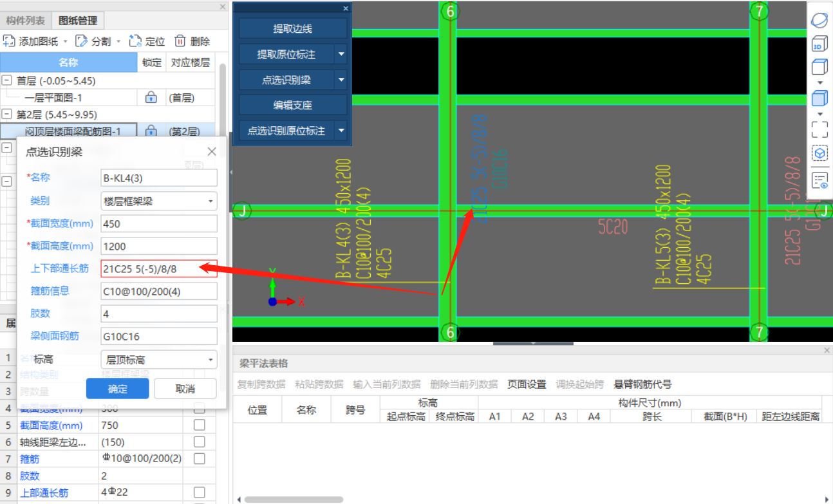Collapse the 第2层 (5.45~9.95) tree node
The height and width of the screenshot is (504, 833).
[7, 115]
